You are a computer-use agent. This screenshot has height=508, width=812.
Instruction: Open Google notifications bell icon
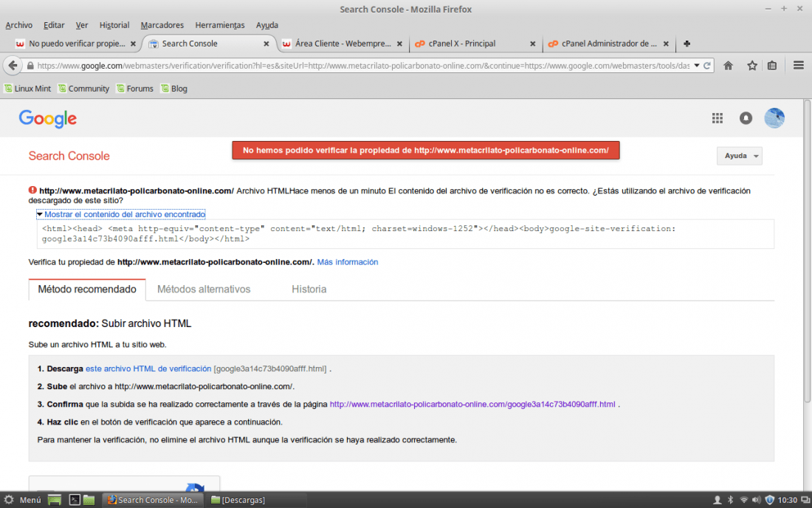[x=746, y=119]
